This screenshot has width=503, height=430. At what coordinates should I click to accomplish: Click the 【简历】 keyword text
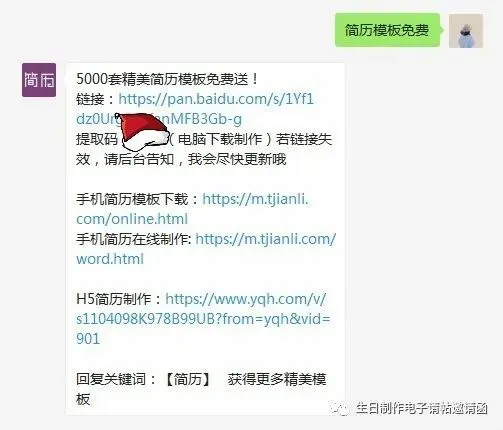tap(188, 379)
